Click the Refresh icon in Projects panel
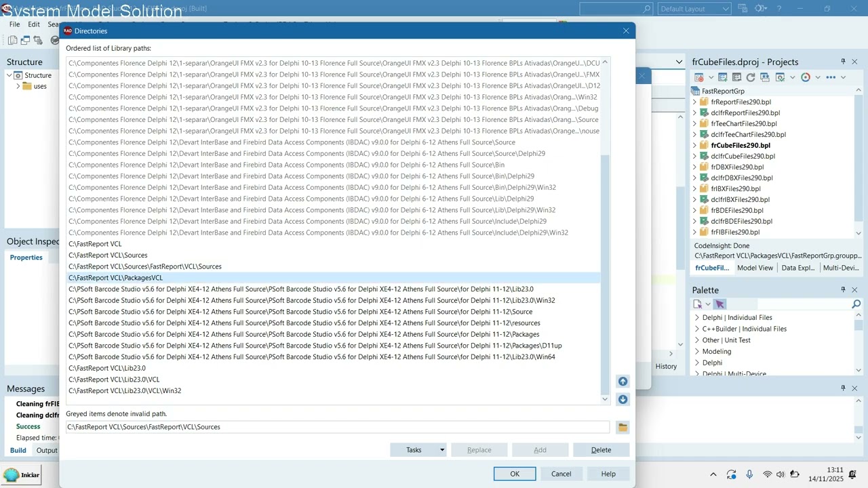Viewport: 868px width, 488px height. pos(751,77)
